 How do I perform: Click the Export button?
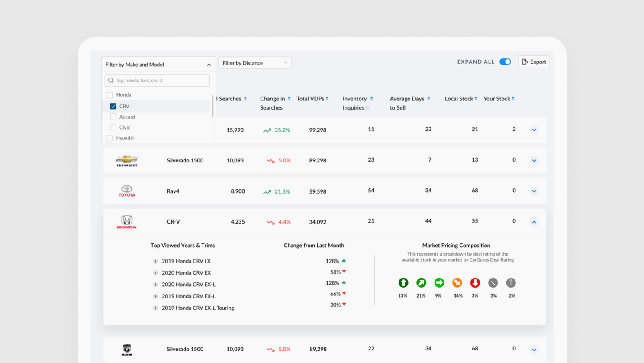pyautogui.click(x=534, y=62)
